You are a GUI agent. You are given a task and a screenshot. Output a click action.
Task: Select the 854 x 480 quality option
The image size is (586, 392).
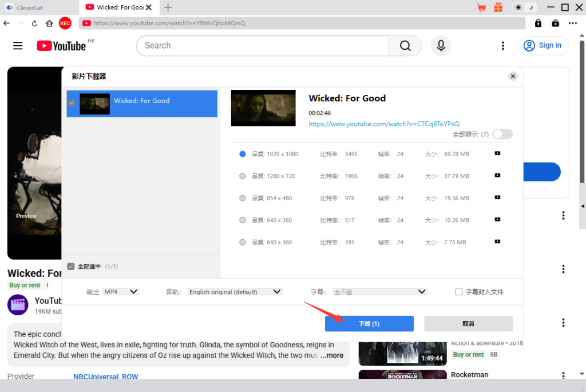coord(243,198)
